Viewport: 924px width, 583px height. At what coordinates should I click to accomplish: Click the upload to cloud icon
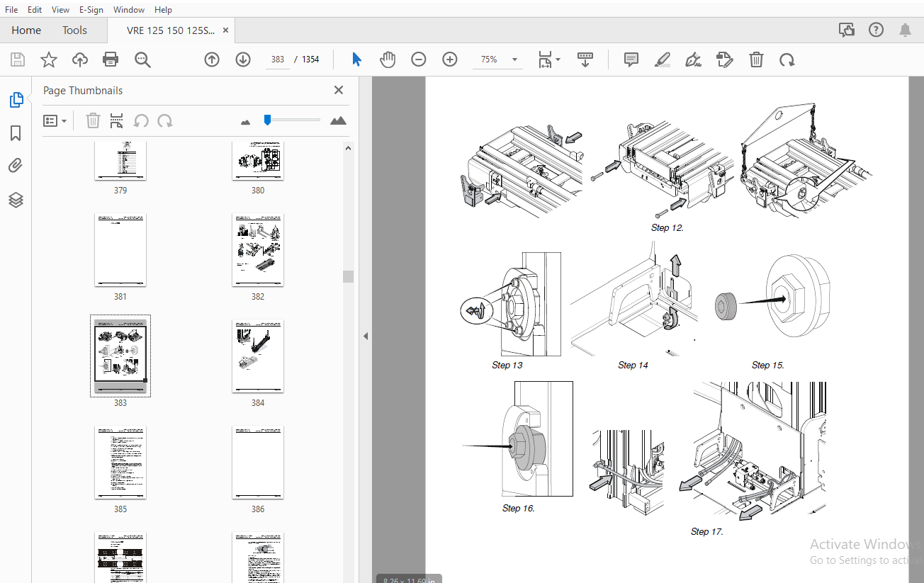[x=80, y=60]
